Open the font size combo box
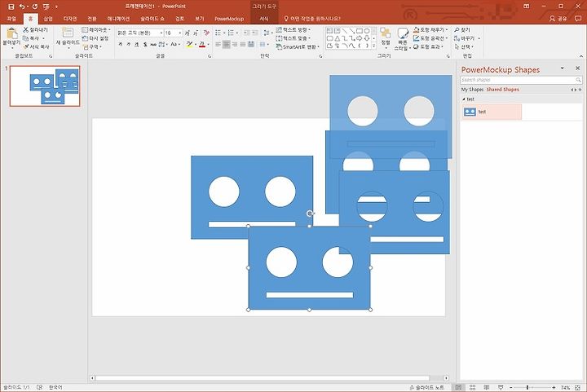 tap(174, 33)
